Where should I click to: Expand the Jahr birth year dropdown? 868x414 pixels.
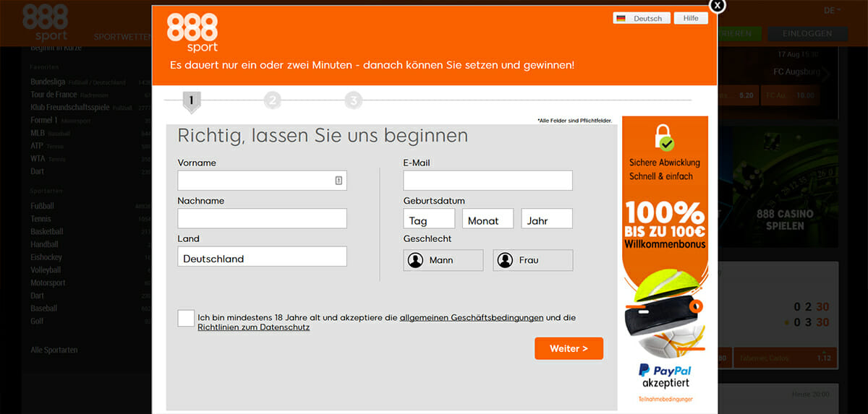coord(546,220)
